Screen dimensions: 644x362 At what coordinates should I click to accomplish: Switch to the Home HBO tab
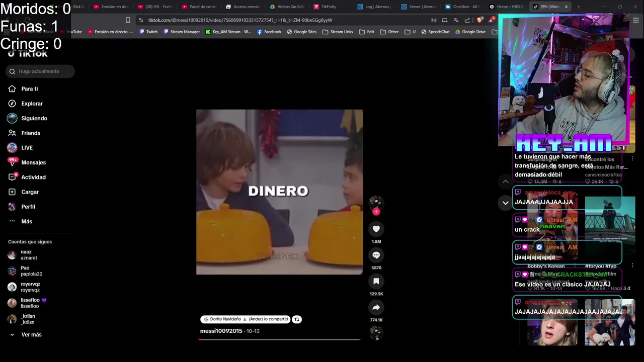(507, 7)
